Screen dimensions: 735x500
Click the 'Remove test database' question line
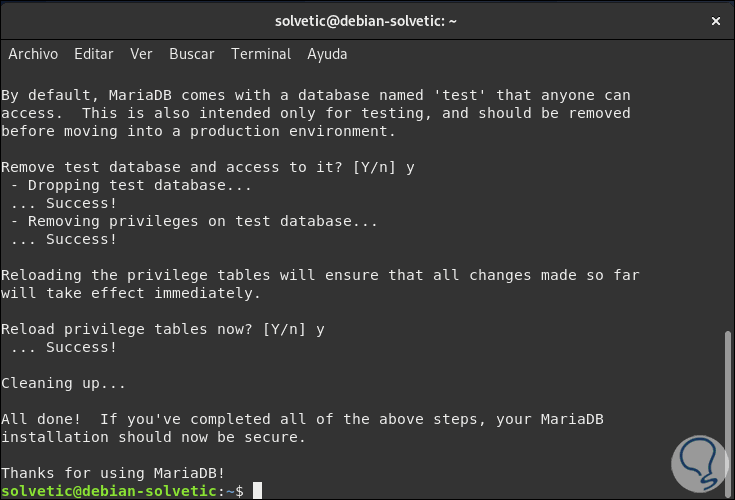click(x=208, y=167)
